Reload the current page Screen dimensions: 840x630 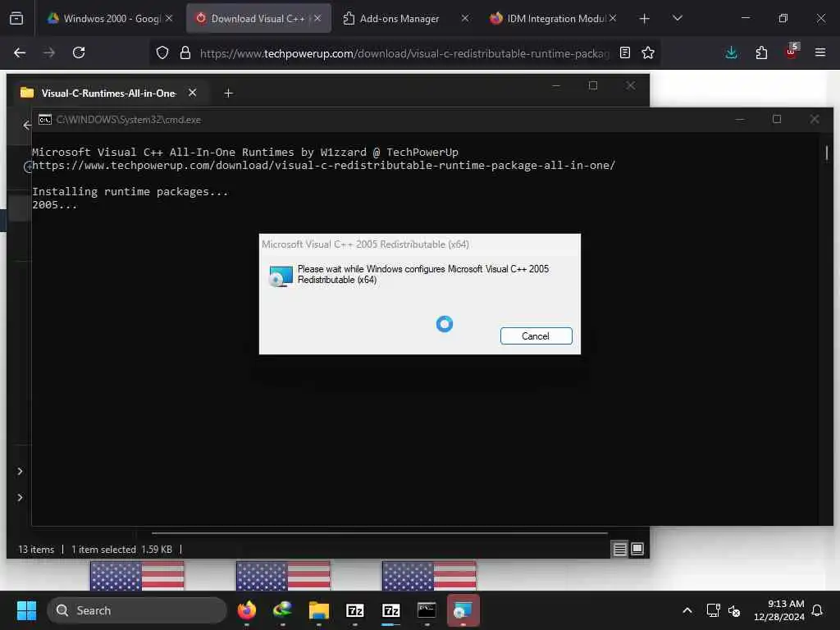click(79, 52)
